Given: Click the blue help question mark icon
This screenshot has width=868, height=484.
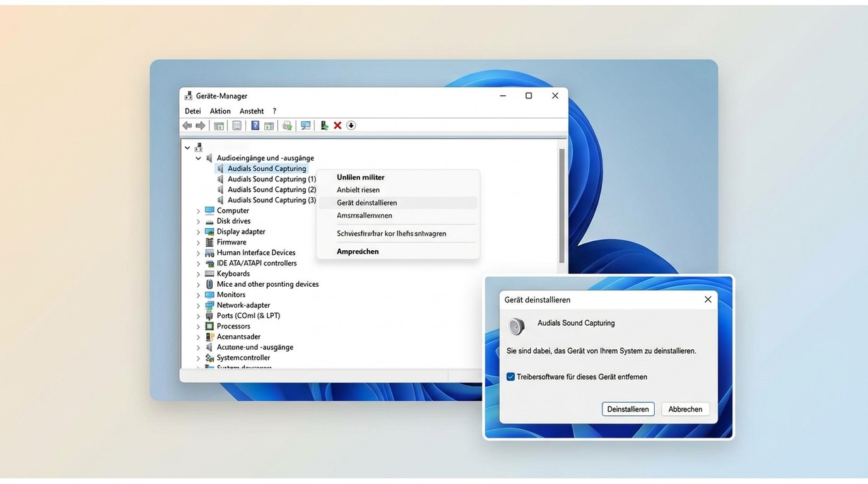Looking at the screenshot, I should pos(255,125).
